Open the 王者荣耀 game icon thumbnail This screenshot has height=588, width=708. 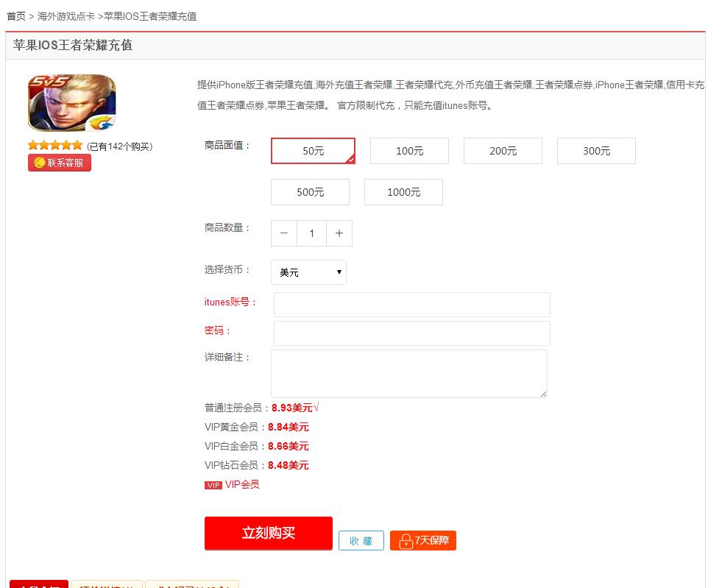pyautogui.click(x=72, y=102)
